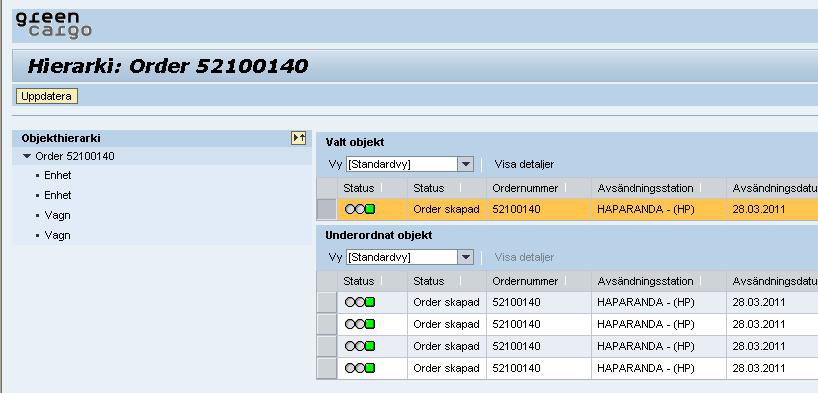Image resolution: width=818 pixels, height=393 pixels.
Task: Open the Vy dropdown in the Valt objekt panel
Action: 465,164
